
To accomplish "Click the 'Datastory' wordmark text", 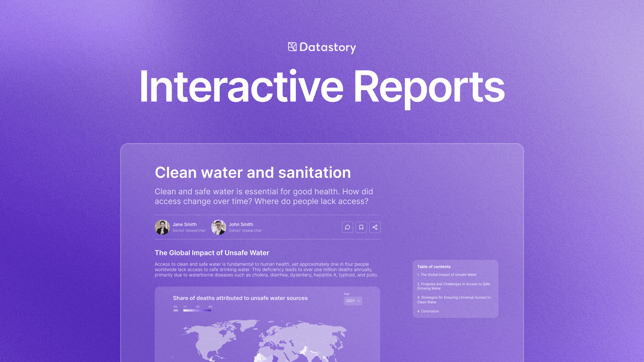I will click(328, 47).
